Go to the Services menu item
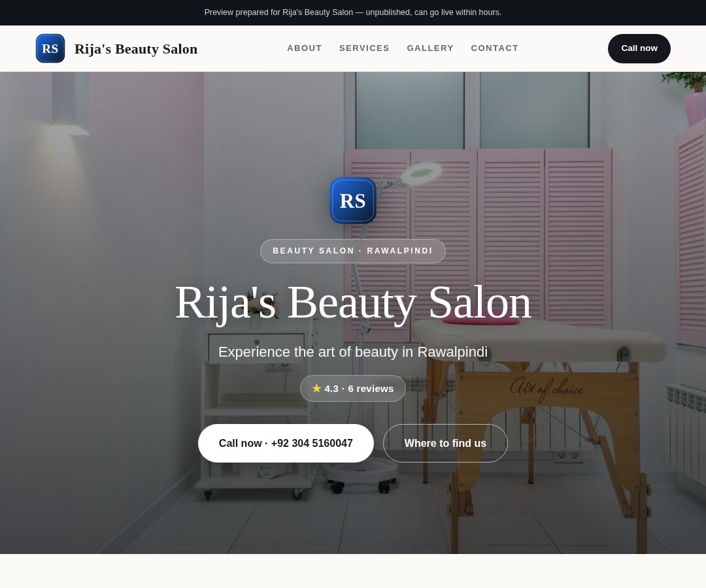The height and width of the screenshot is (588, 706). coord(364,48)
